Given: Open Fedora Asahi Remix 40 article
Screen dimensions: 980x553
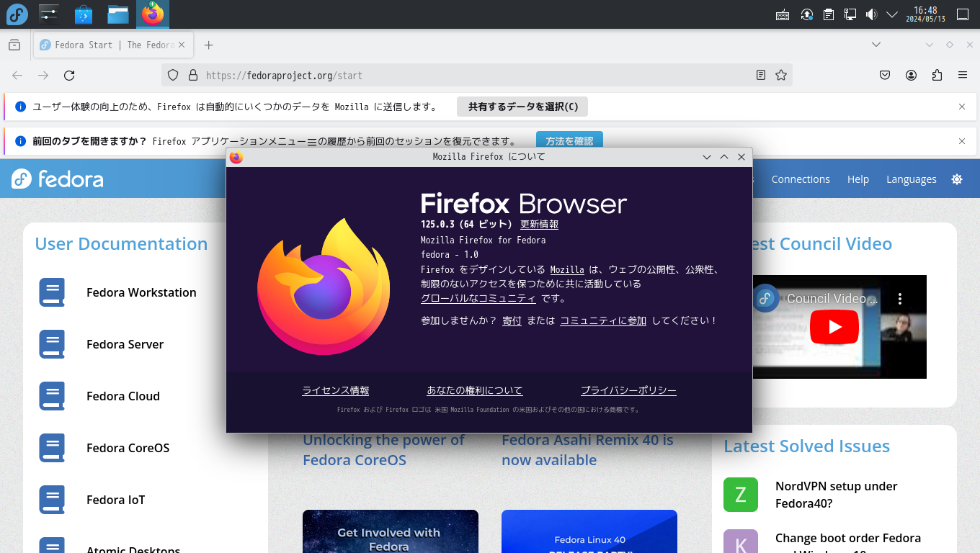Looking at the screenshot, I should tap(587, 450).
